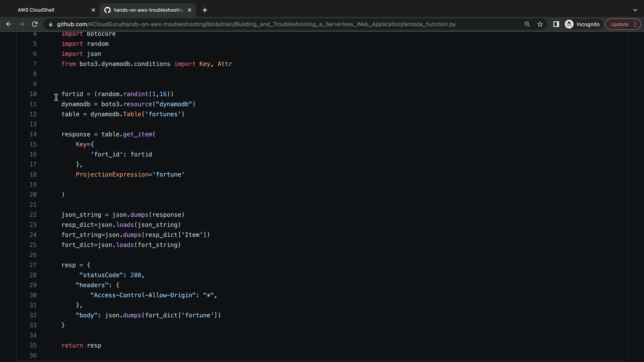Select line number 22 in the code
The image size is (644, 362).
(33, 215)
